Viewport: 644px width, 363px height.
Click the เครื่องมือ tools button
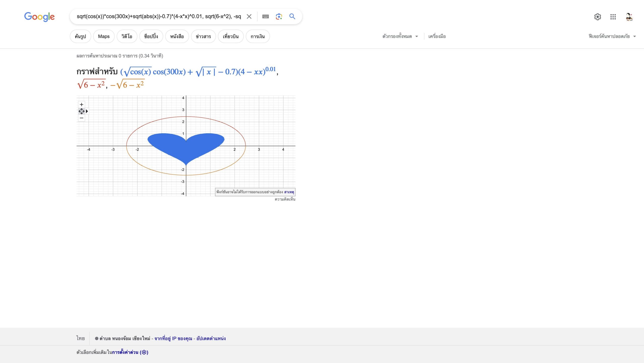437,37
